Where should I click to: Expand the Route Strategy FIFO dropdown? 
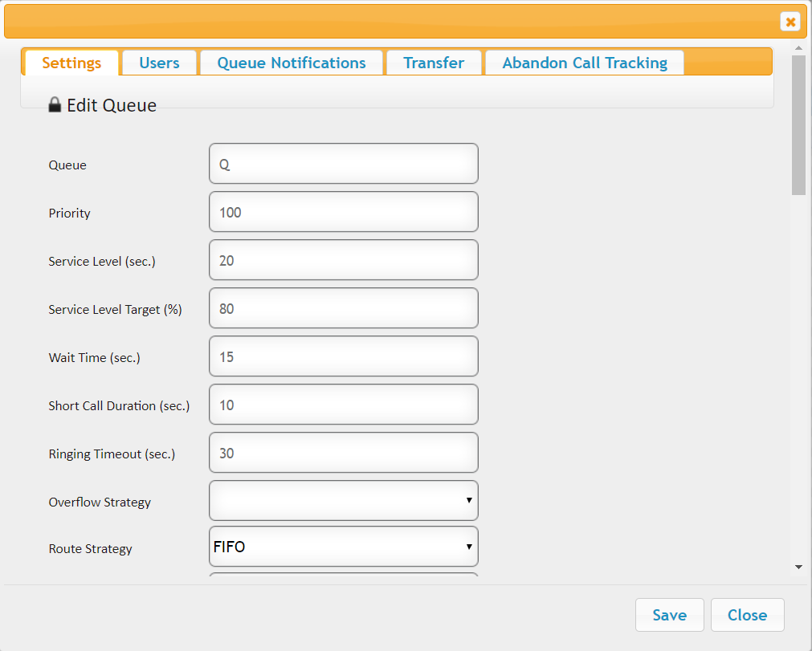point(343,547)
